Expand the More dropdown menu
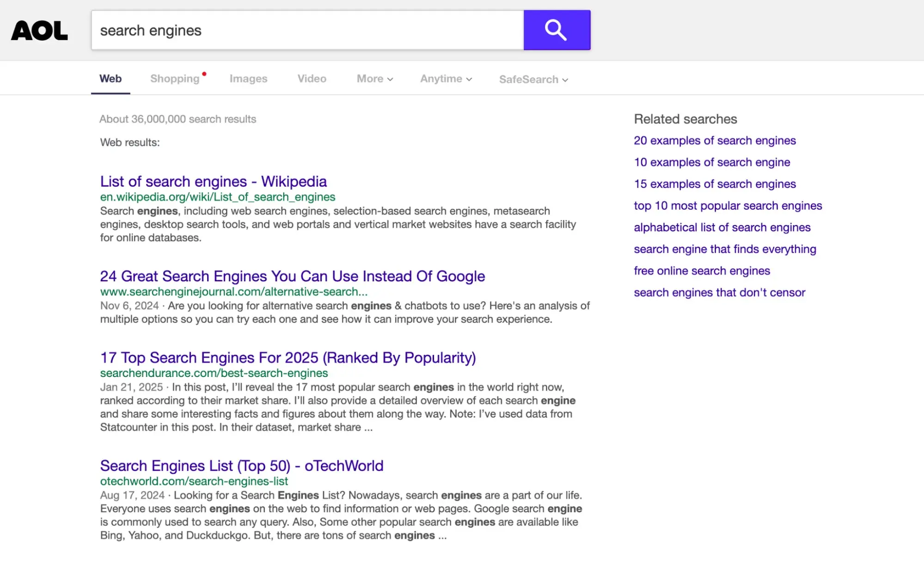The height and width of the screenshot is (565, 924). tap(375, 79)
